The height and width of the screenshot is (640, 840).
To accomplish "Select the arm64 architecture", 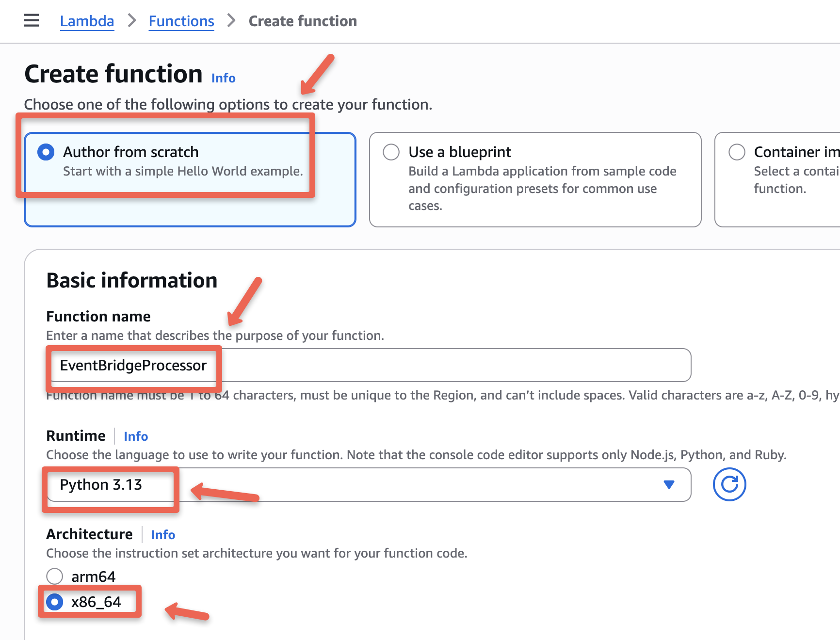I will pyautogui.click(x=54, y=576).
